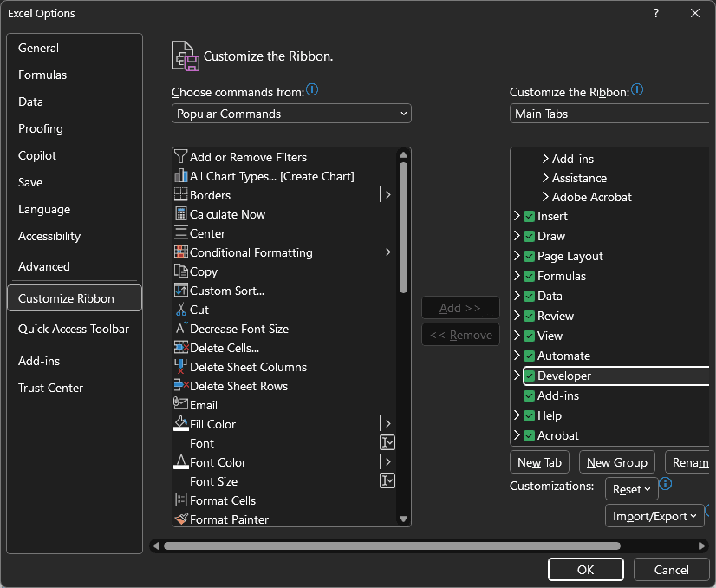
Task: Open Quick Access Toolbar settings
Action: [75, 329]
